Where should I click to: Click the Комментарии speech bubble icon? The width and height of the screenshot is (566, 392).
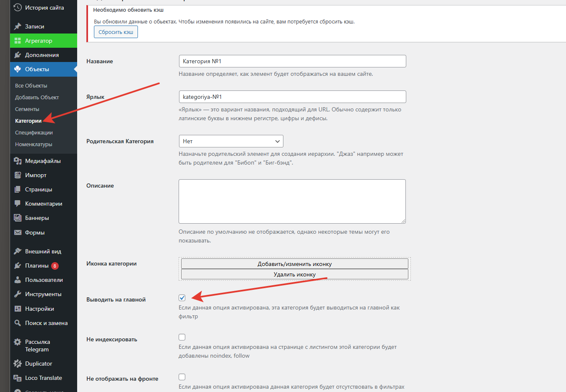point(18,204)
